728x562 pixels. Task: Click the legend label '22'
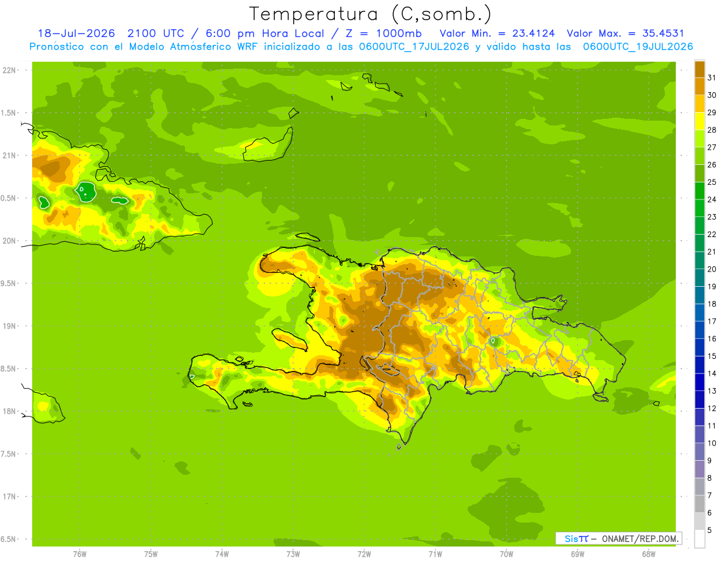tap(712, 235)
